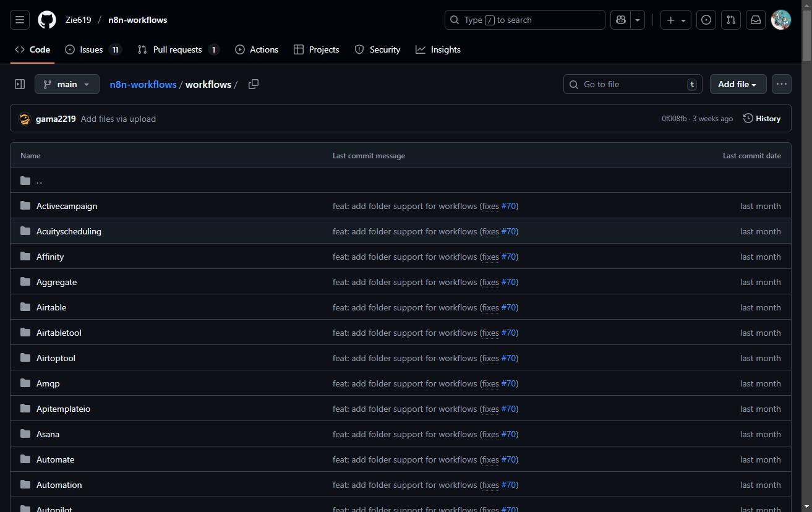
Task: Navigate to n8n-workflows breadcrumb link
Action: tap(143, 84)
